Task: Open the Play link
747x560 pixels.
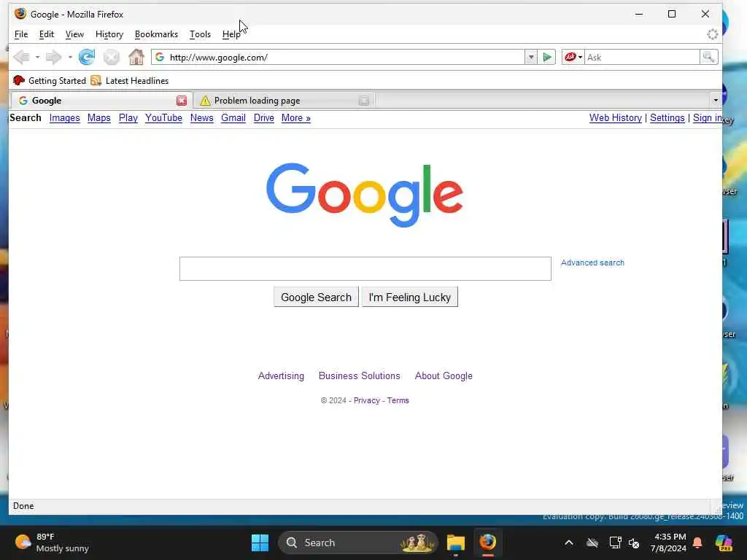Action: pos(128,118)
